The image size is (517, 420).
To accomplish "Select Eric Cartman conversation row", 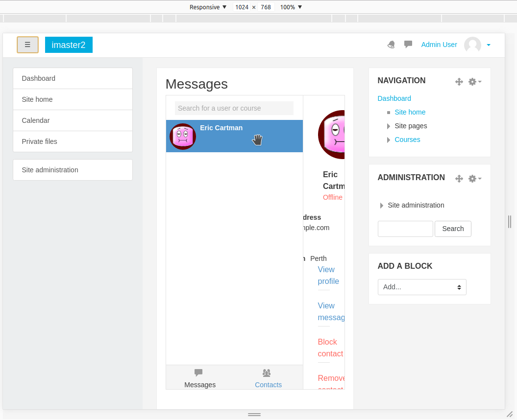I will (234, 136).
